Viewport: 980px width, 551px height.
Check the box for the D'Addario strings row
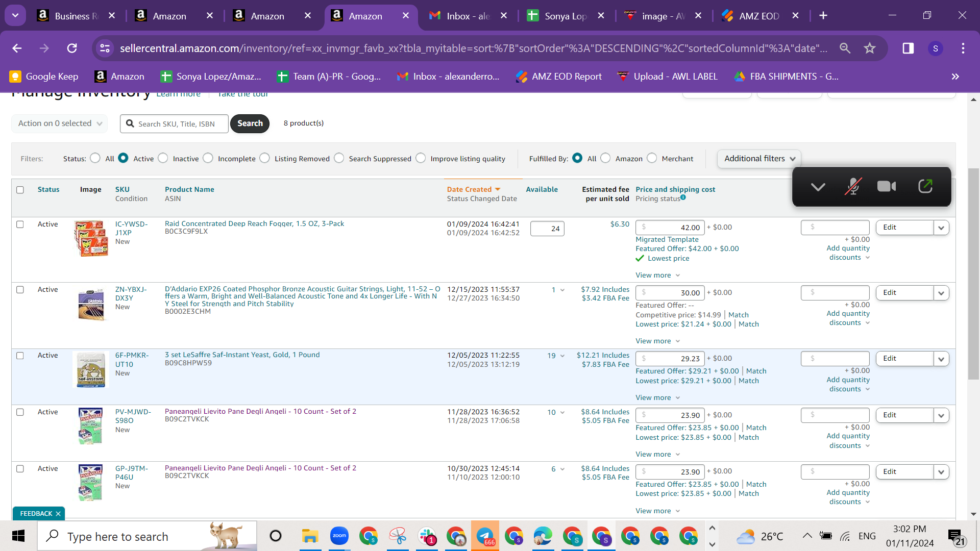tap(20, 290)
